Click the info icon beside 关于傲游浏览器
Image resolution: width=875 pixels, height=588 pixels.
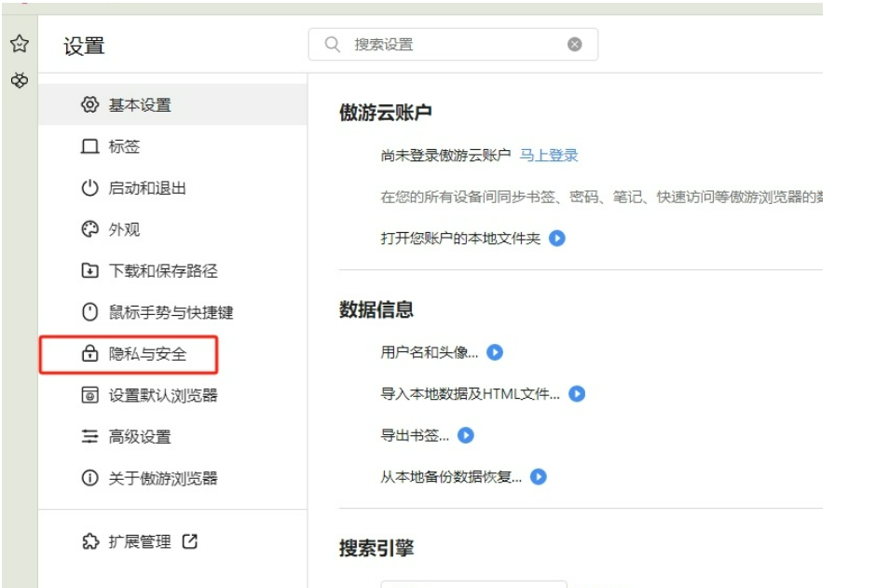pyautogui.click(x=89, y=477)
